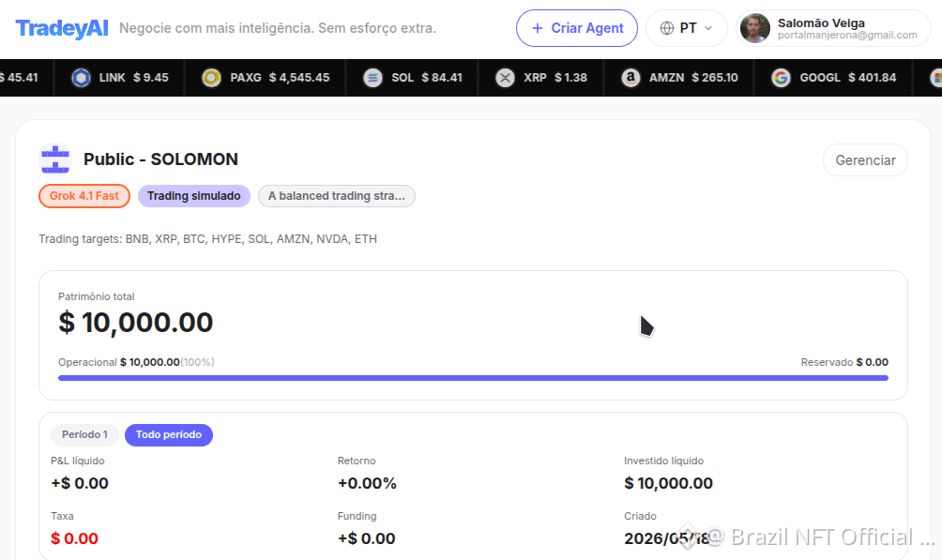Click the Reservado $ 0.00 label

coord(844,362)
